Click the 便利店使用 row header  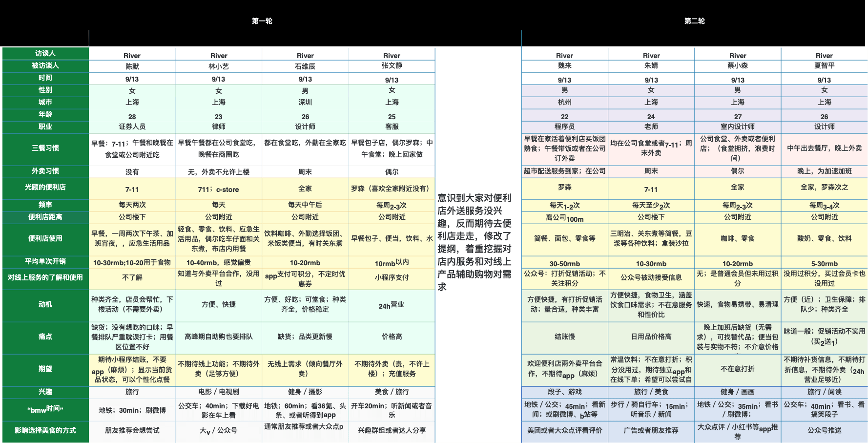click(45, 239)
